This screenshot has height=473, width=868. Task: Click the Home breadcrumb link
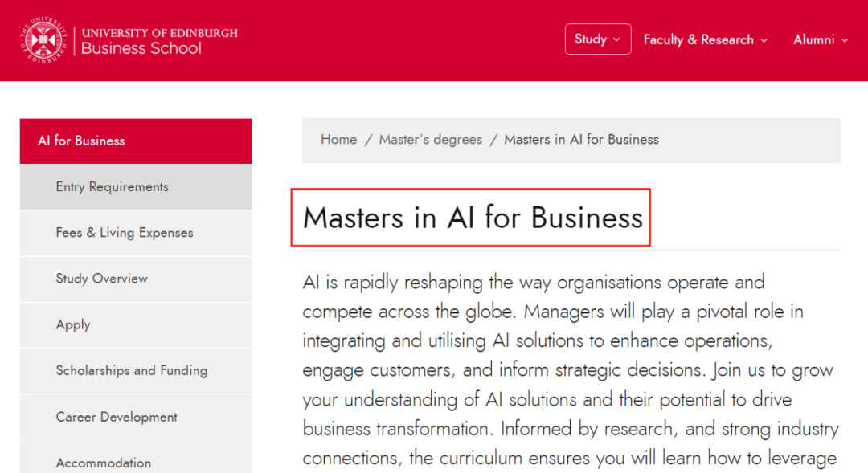point(339,140)
